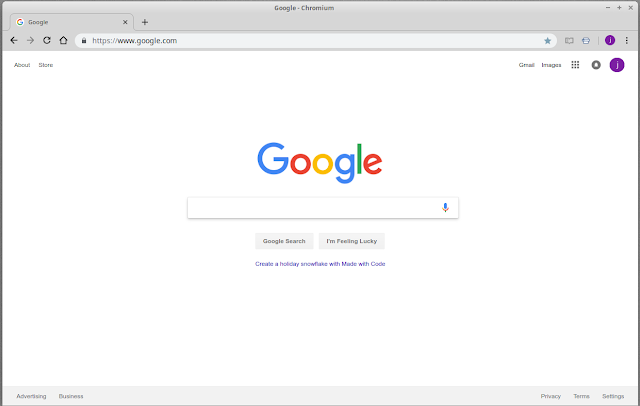Open the Gmail link
Screen dimensions: 640x406
(527, 65)
